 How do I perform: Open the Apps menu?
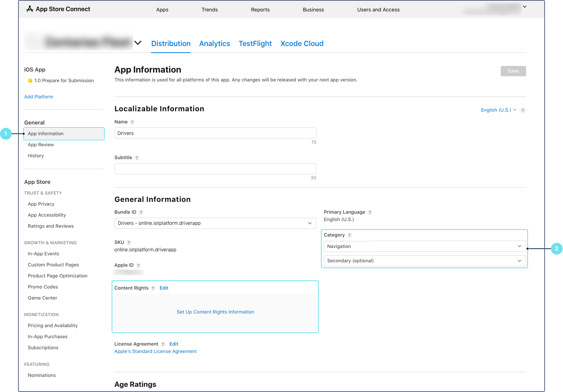pos(162,10)
